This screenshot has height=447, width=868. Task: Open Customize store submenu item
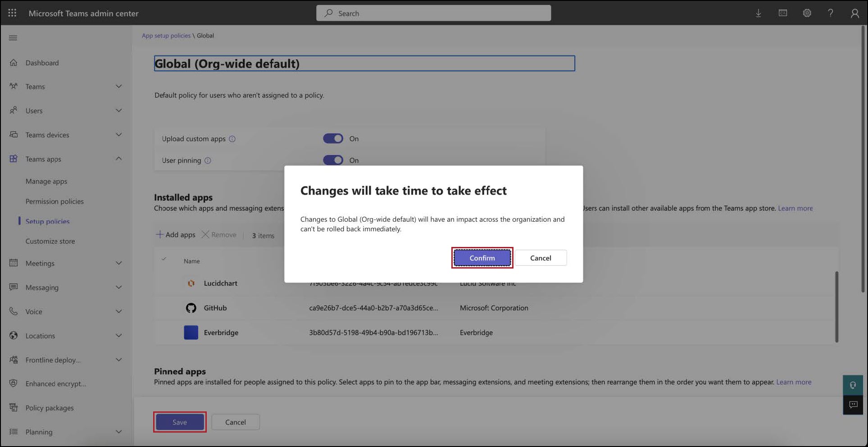pyautogui.click(x=50, y=241)
